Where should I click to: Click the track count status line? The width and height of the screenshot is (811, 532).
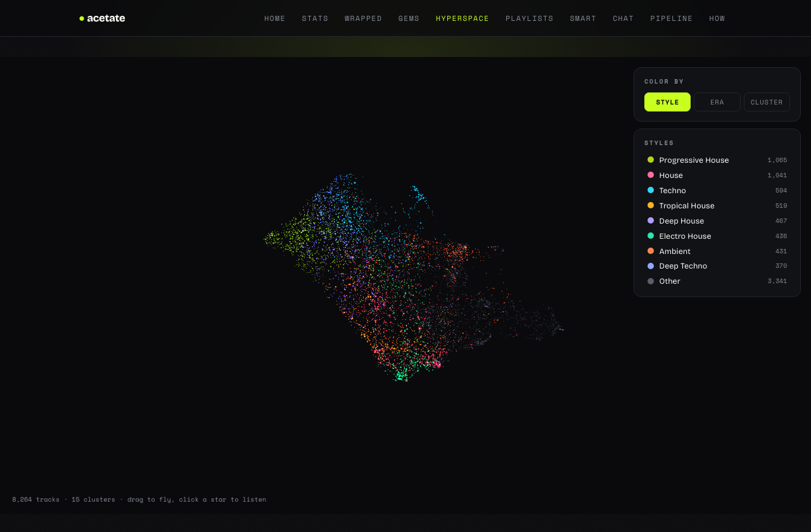[139, 499]
